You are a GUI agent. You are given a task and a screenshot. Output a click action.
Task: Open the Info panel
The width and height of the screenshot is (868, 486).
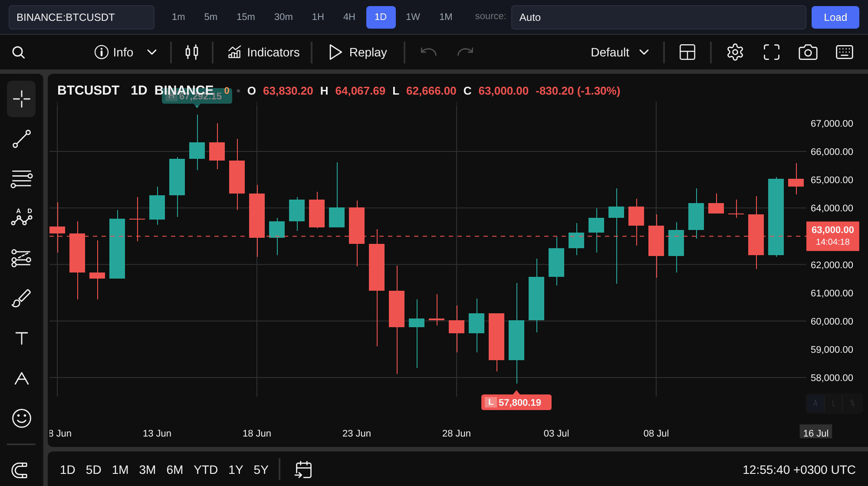pyautogui.click(x=114, y=52)
